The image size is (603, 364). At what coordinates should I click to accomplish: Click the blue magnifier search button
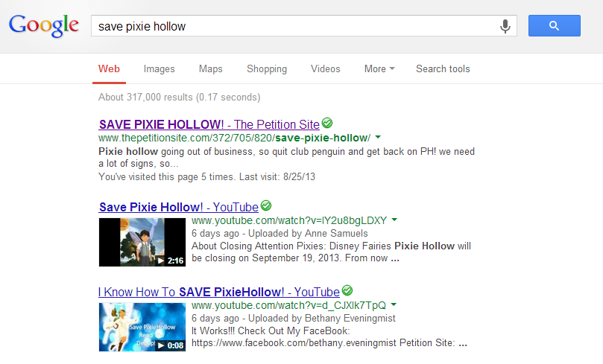coord(554,26)
